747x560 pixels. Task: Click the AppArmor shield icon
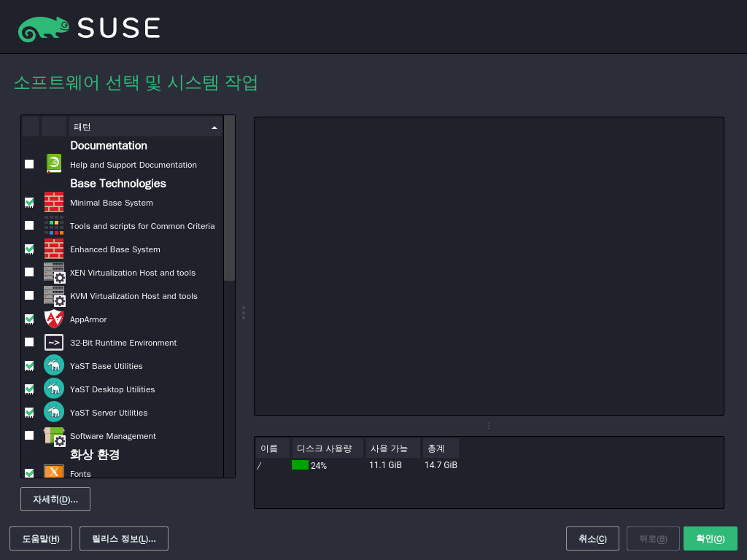tap(54, 319)
